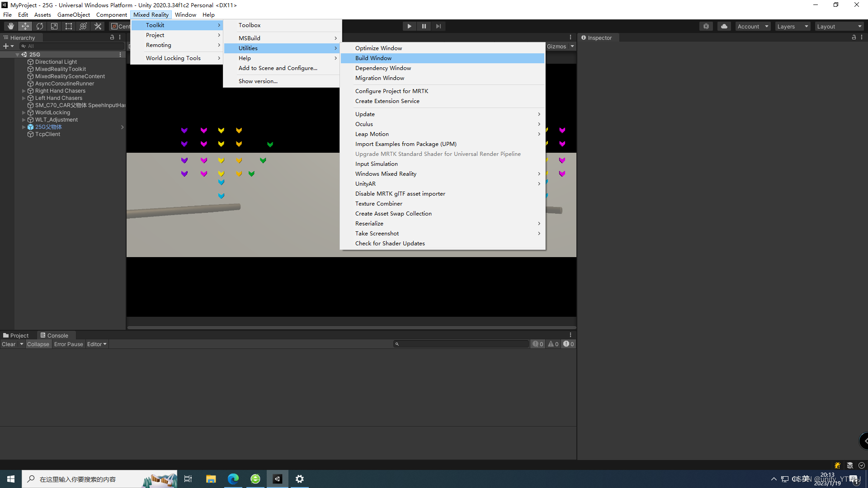Image resolution: width=868 pixels, height=488 pixels.
Task: Select Dependency Window menu item
Action: pyautogui.click(x=443, y=68)
